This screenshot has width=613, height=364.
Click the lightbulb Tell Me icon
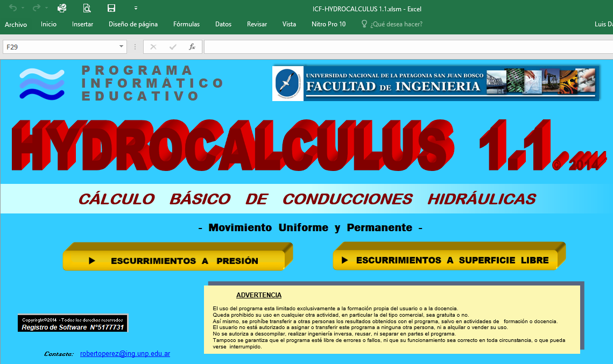364,24
